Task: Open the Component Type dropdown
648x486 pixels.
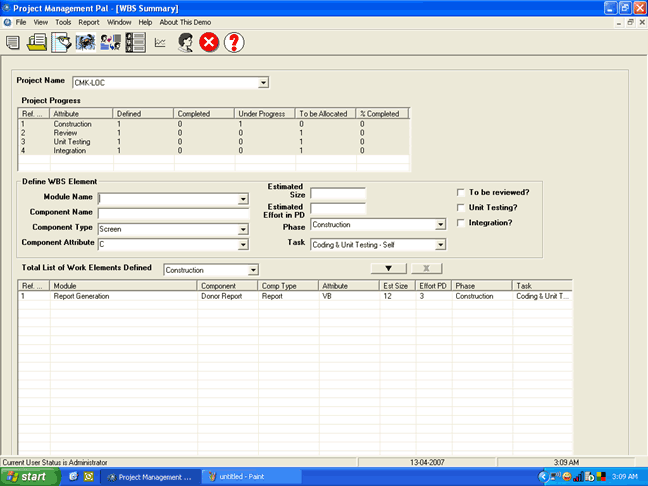Action: (242, 229)
